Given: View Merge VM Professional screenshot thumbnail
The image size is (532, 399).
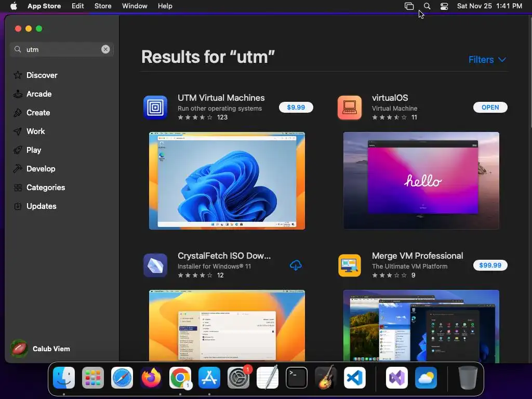Looking at the screenshot, I should point(421,326).
